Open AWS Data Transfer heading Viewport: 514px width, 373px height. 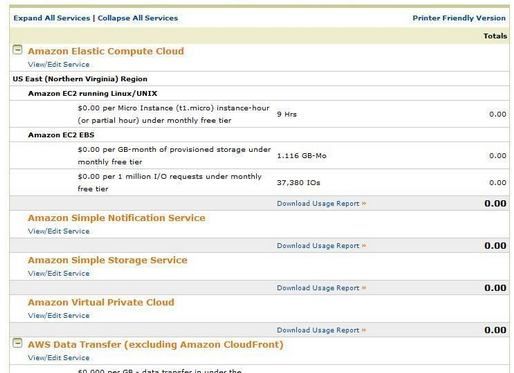155,344
